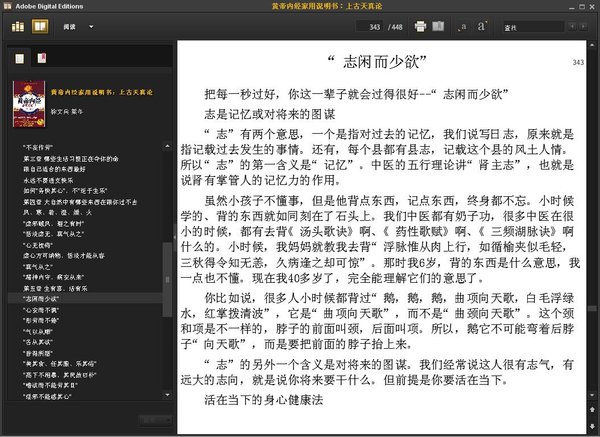Screen dimensions: 600x437
Task: Open contents entry "恬淡虚无，真气从之"
Action: [x=53, y=234]
